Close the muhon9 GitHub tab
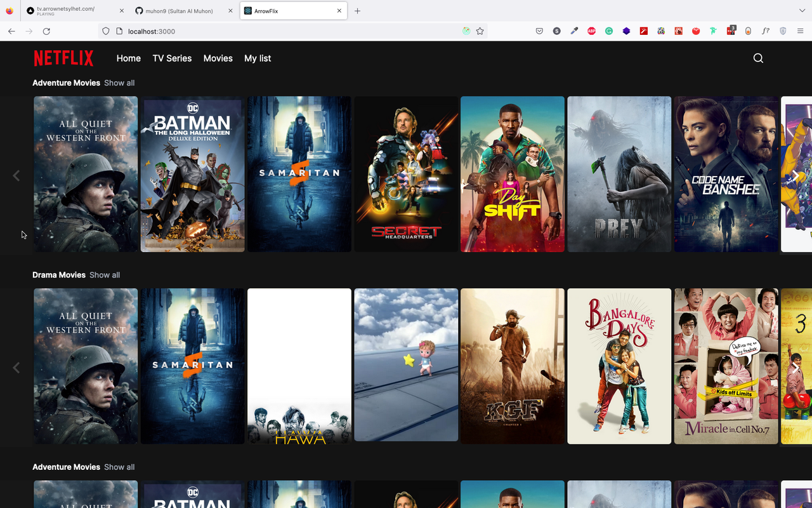The image size is (812, 508). 230,11
